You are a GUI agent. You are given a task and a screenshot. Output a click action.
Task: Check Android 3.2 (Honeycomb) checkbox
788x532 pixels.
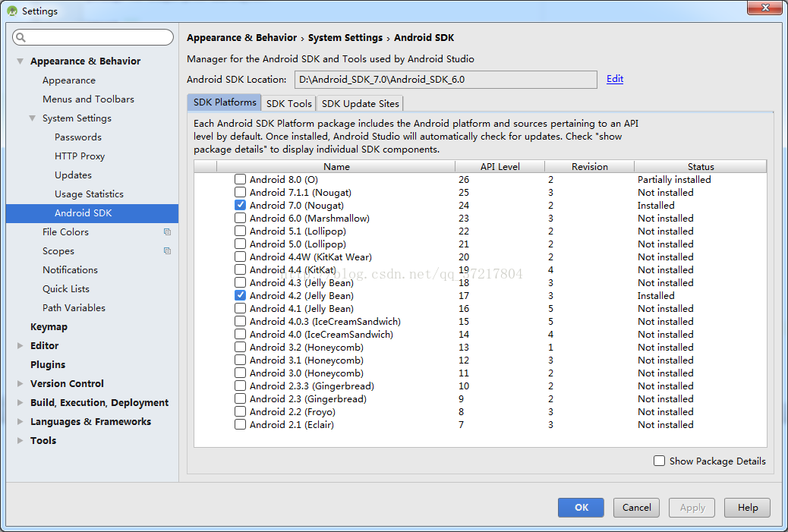point(240,347)
